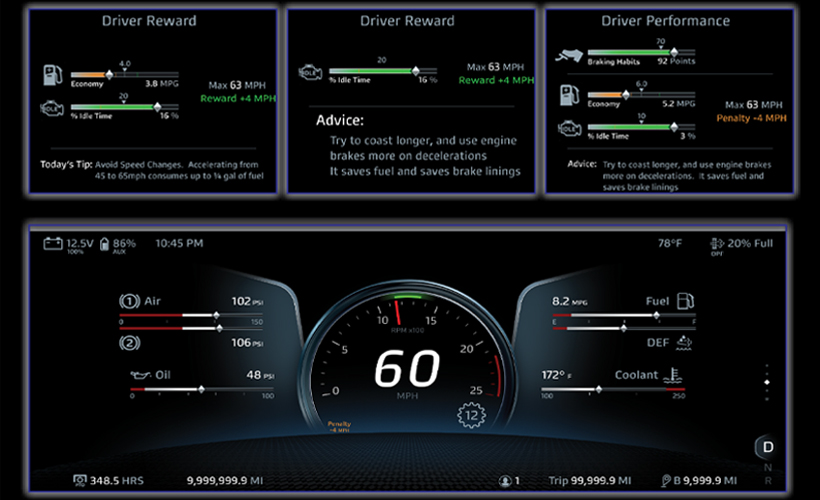Click the engine hours icon beside 348.5 HRS
This screenshot has width=820, height=500.
coord(79,480)
